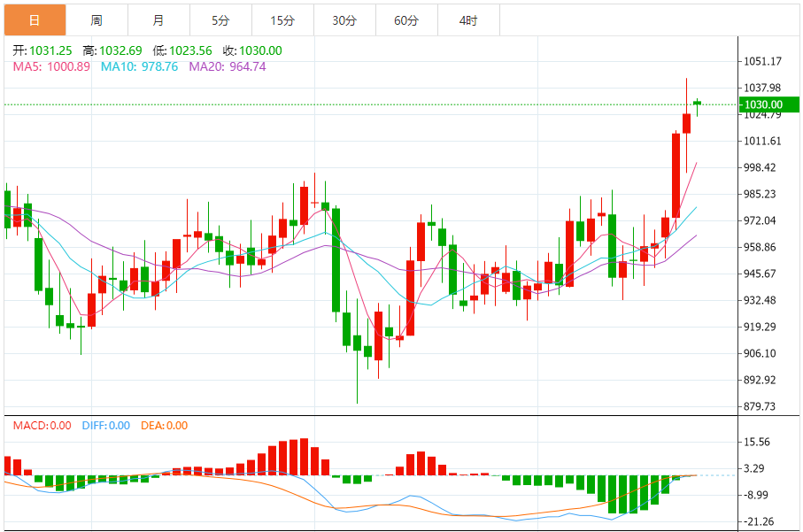Click the latest small green candlestick

(x=697, y=104)
